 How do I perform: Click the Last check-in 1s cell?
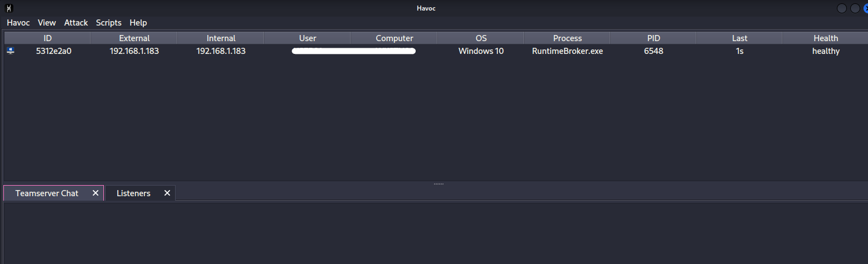point(740,51)
